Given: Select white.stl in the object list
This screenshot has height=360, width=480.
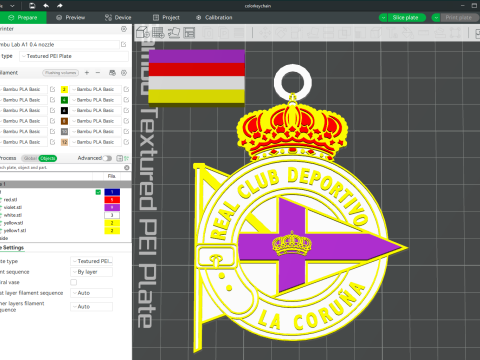Looking at the screenshot, I should tap(13, 215).
